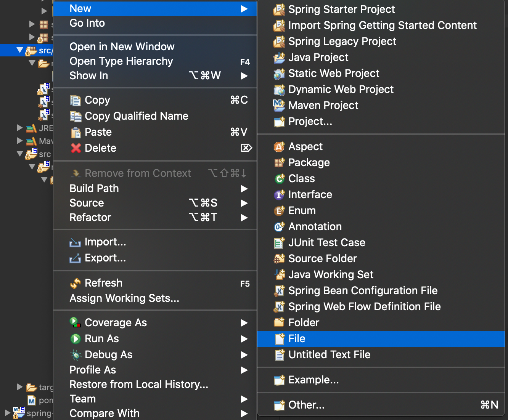The image size is (508, 420).
Task: Open the Source submenu arrow
Action: (244, 203)
